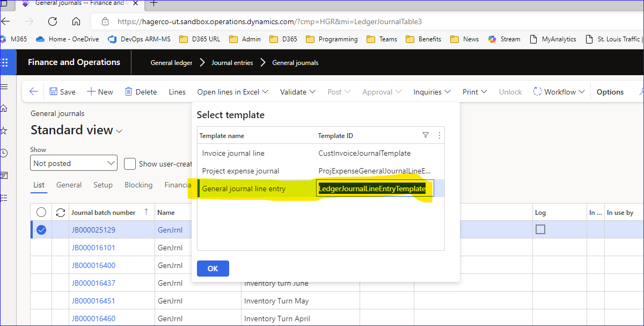
Task: View site info lock icon
Action: [105, 21]
